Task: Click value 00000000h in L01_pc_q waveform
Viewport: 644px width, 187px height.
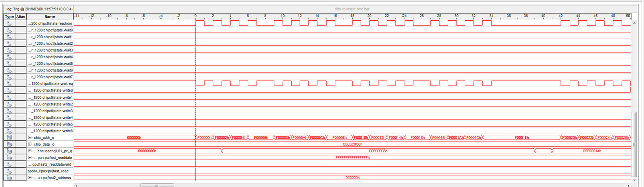Action: click(x=147, y=151)
